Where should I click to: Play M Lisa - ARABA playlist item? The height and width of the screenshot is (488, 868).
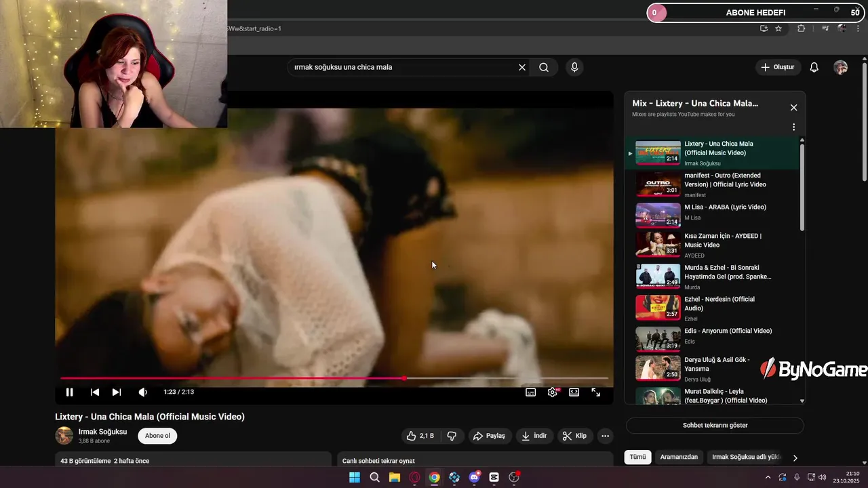(x=712, y=216)
